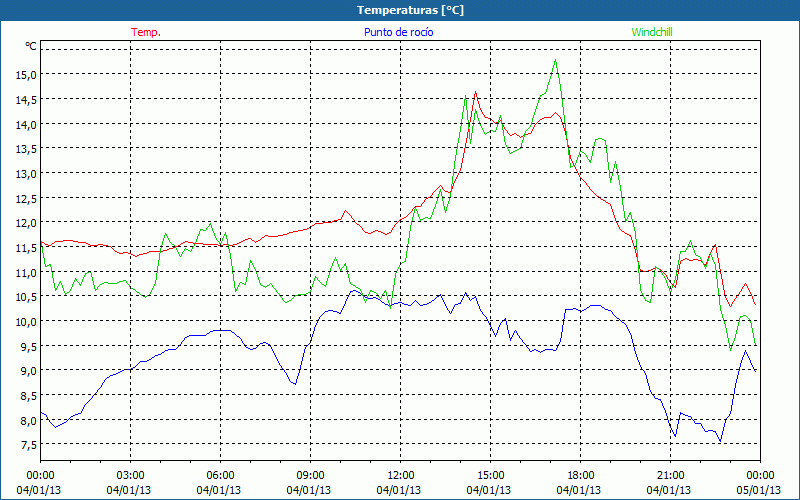Image resolution: width=800 pixels, height=500 pixels.
Task: Click the 12:00 time axis label
Action: (401, 476)
